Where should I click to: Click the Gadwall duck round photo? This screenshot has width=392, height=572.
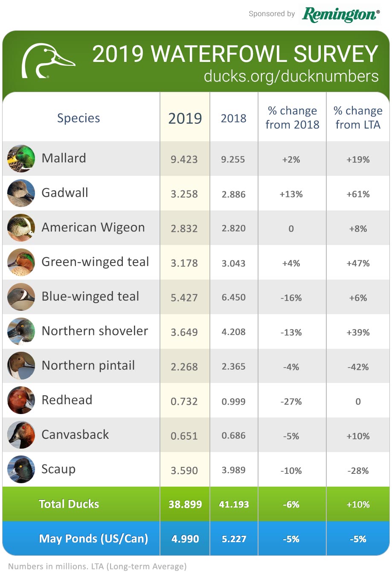(21, 193)
